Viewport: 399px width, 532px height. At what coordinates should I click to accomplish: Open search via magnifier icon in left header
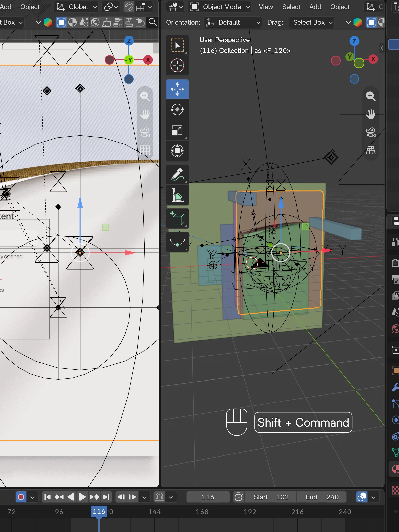[153, 22]
